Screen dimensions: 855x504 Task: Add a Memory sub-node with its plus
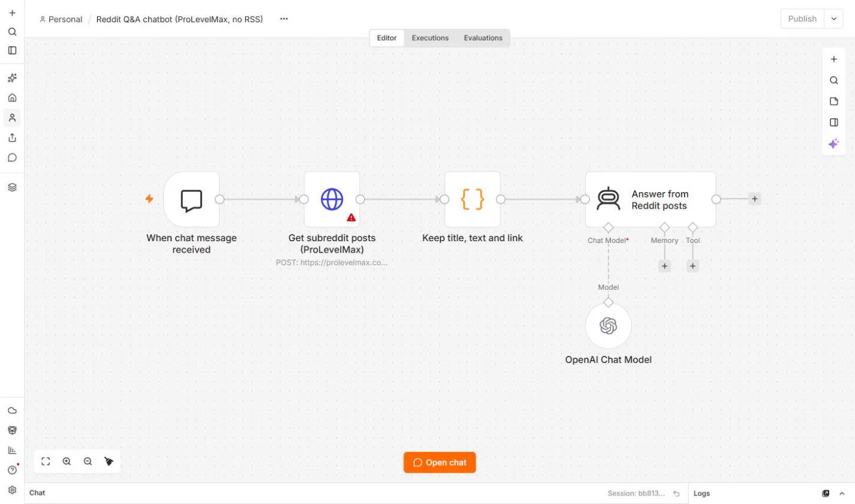[664, 266]
